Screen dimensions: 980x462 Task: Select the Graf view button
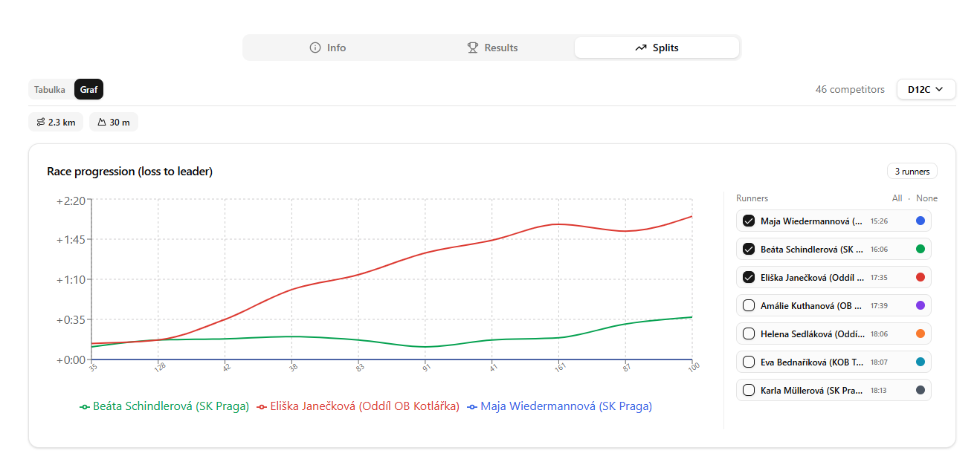tap(89, 90)
